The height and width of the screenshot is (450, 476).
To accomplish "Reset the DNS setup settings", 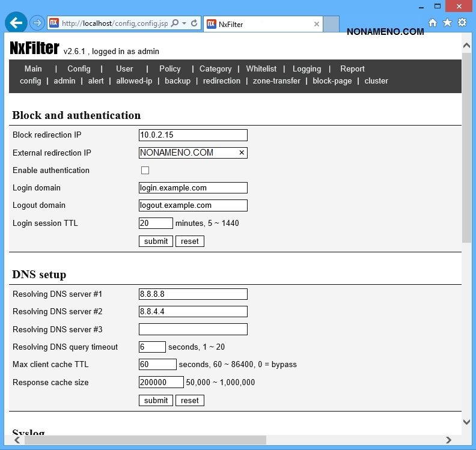I will pos(190,401).
